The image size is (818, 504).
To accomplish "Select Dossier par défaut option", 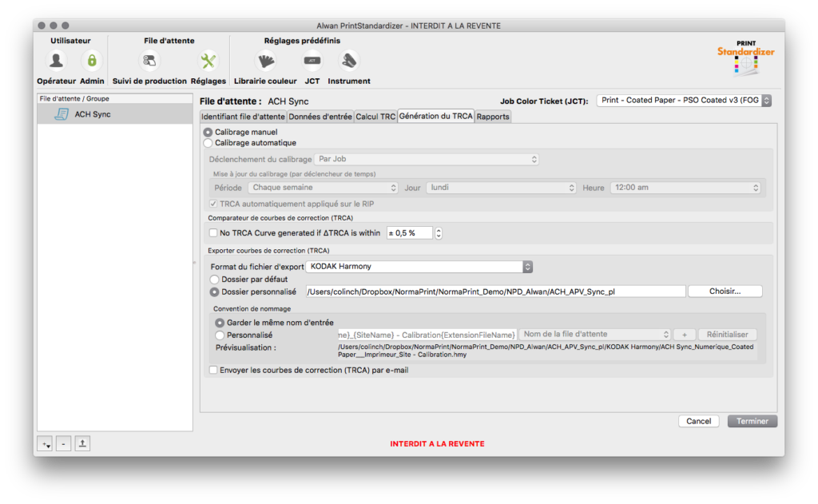I will click(x=214, y=280).
